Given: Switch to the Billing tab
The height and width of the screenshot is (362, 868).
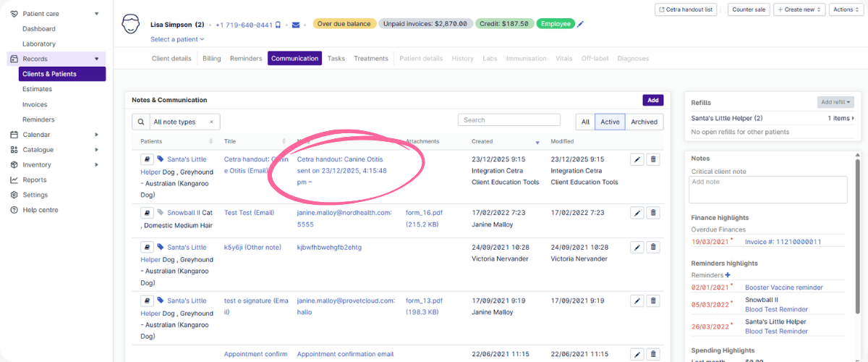Looking at the screenshot, I should coord(212,59).
